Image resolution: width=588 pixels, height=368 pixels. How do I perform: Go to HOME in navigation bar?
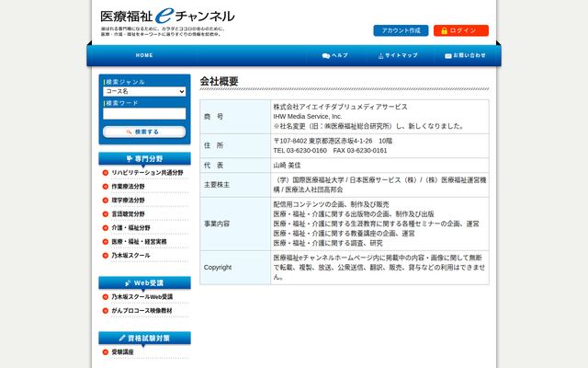click(x=144, y=55)
